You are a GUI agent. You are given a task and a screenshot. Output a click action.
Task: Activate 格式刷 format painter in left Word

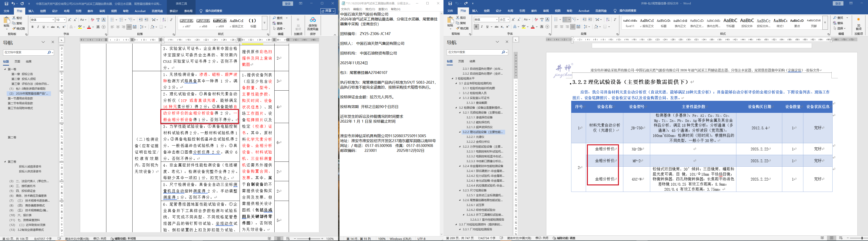pos(19,29)
